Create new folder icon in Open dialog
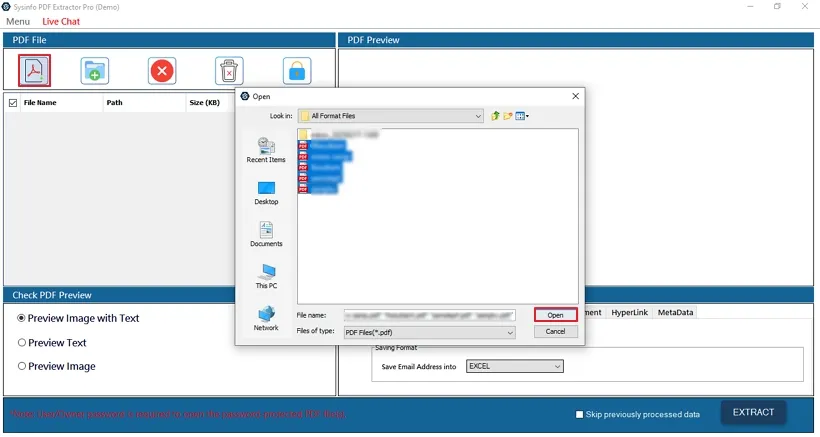 click(507, 116)
